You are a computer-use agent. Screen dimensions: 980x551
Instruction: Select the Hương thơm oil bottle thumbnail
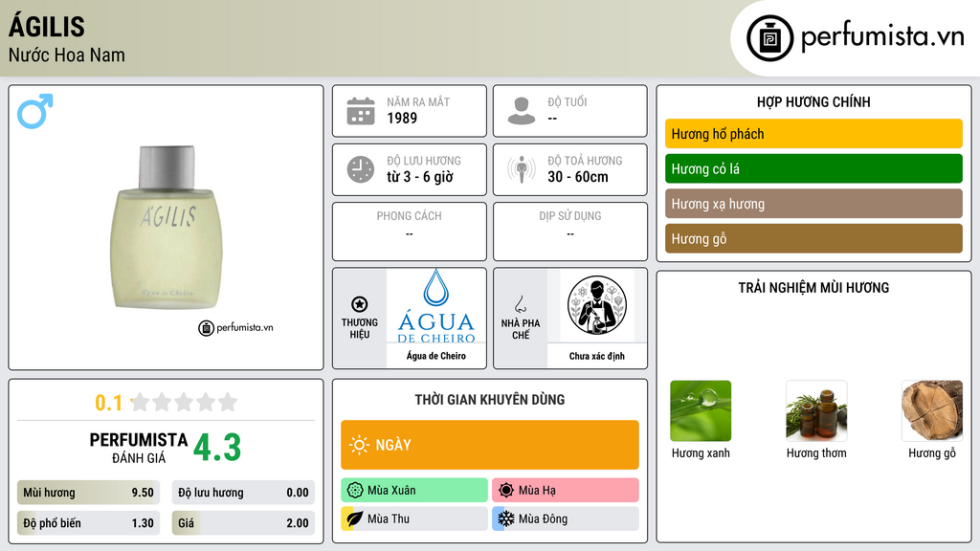816,411
